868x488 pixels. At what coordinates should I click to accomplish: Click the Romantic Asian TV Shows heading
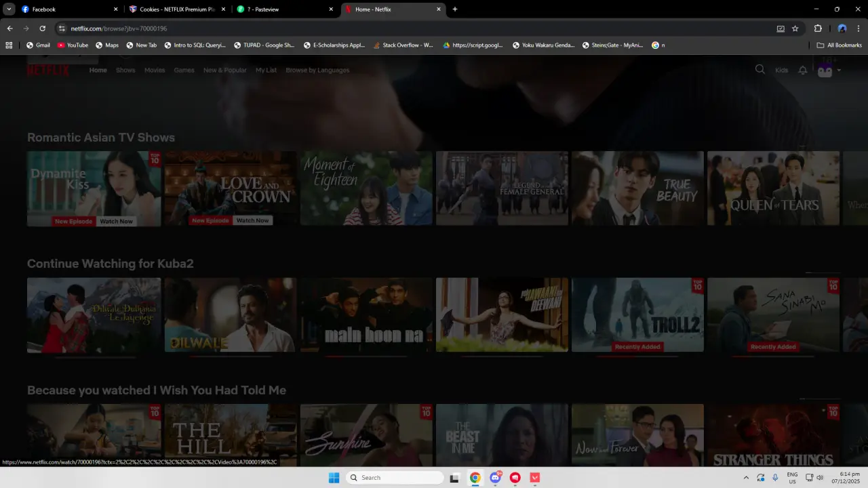(x=101, y=138)
